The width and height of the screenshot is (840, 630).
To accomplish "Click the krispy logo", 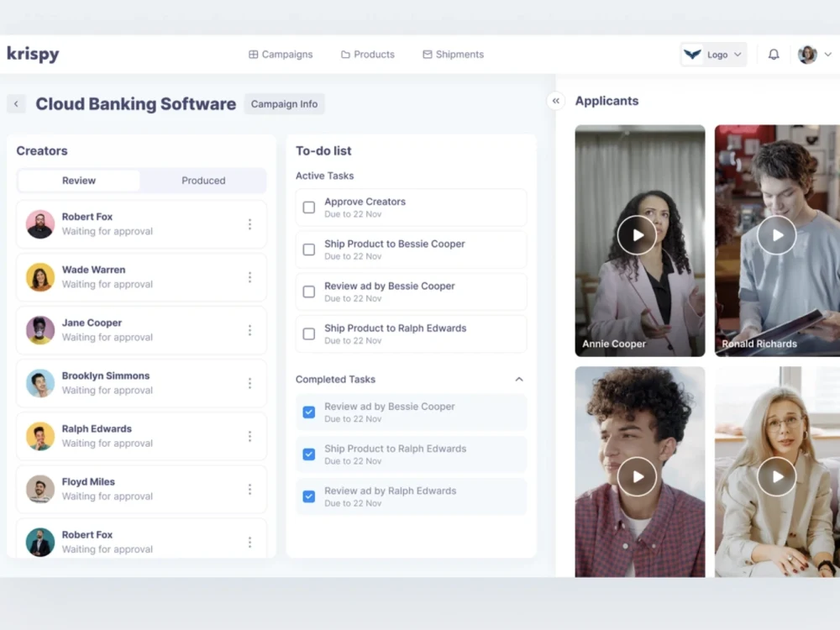I will click(x=33, y=54).
